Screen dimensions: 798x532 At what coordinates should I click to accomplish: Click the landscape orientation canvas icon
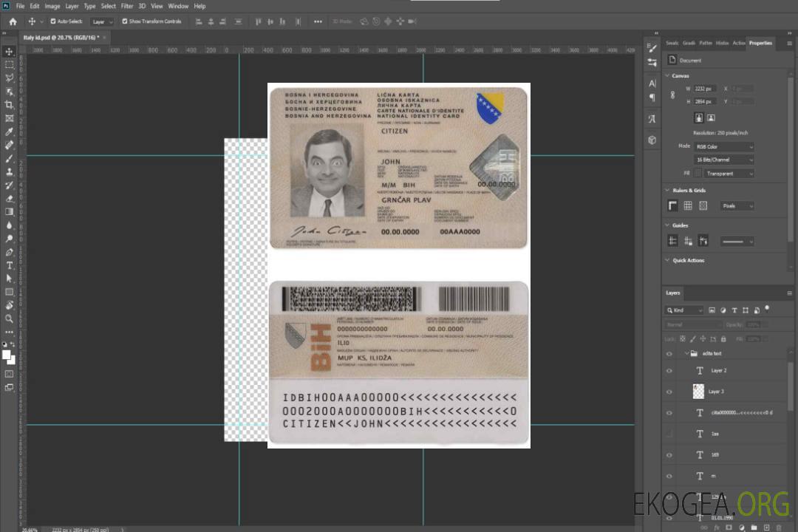[711, 117]
